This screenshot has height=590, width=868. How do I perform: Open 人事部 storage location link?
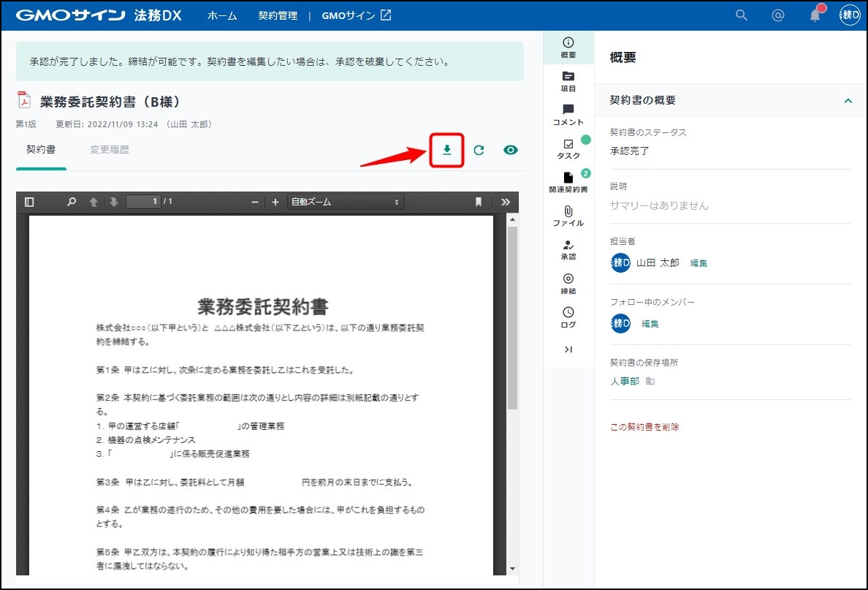pyautogui.click(x=625, y=381)
